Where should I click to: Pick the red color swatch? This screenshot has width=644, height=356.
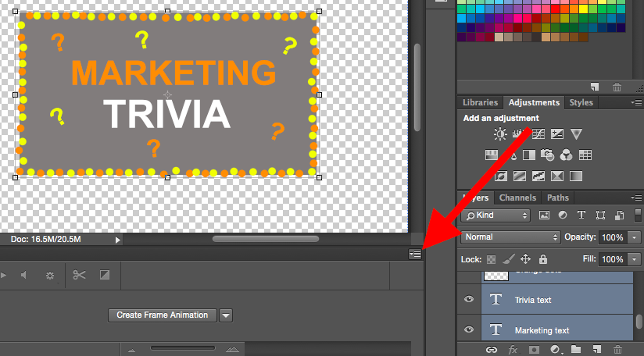click(556, 9)
